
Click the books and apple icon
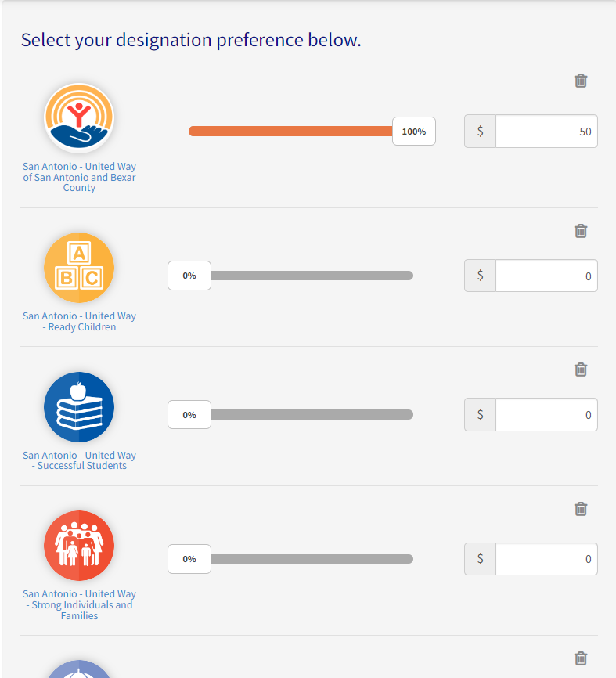pyautogui.click(x=79, y=407)
